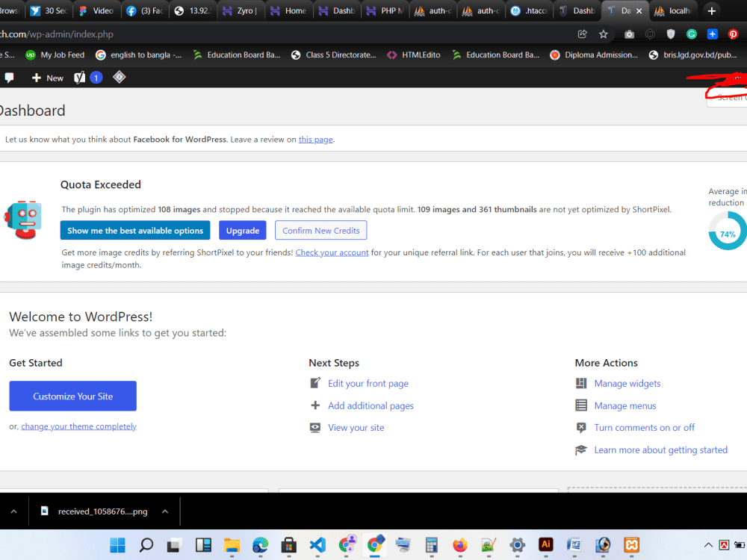Viewport: 747px width, 560px height.
Task: Open the Windows Start menu
Action: point(117,545)
